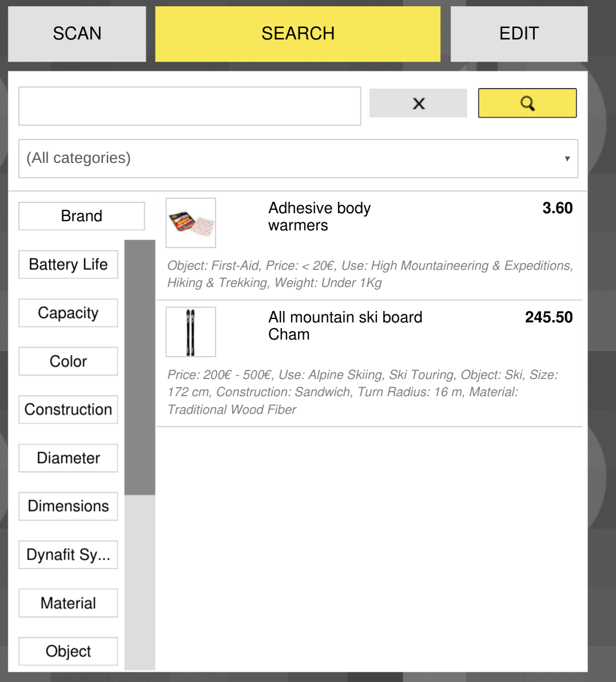Filter by Brand

pyautogui.click(x=81, y=216)
